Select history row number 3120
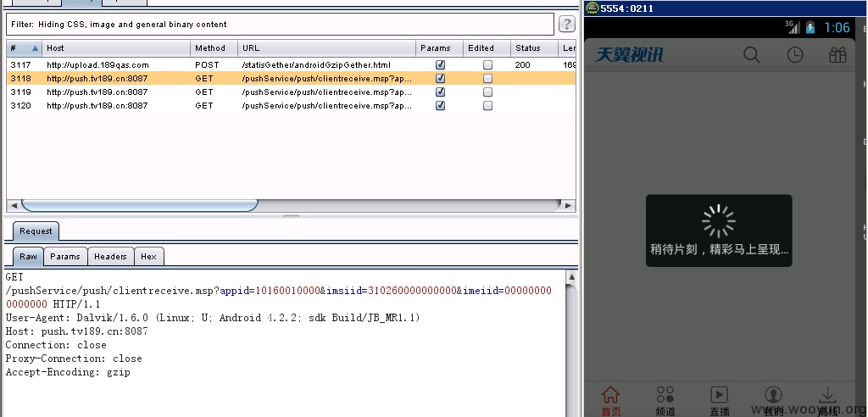This screenshot has width=868, height=417. (x=292, y=106)
